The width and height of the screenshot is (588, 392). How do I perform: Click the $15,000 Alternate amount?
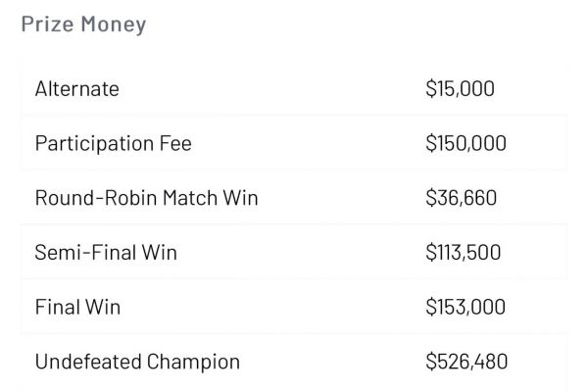point(460,89)
